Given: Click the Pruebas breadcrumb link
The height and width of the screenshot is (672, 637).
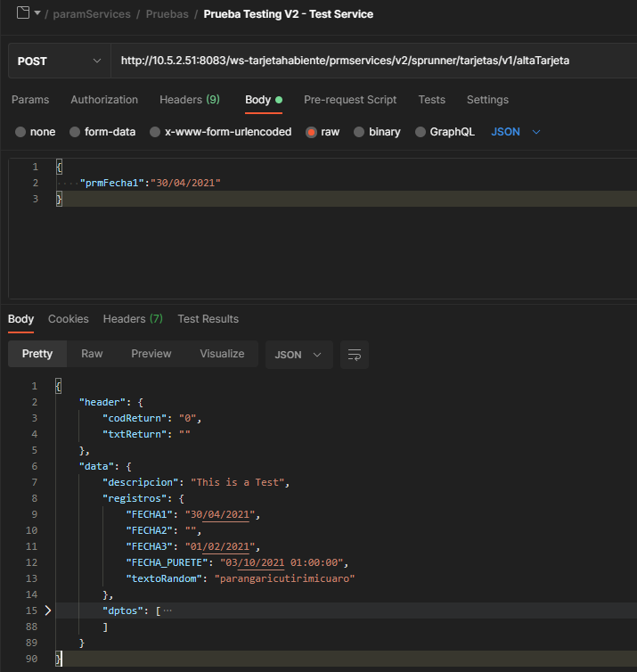Looking at the screenshot, I should pos(167,14).
